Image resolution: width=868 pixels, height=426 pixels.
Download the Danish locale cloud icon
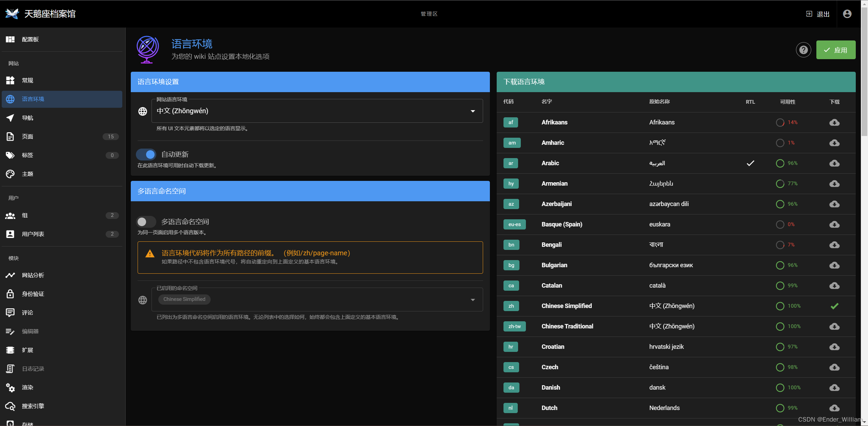(x=834, y=388)
